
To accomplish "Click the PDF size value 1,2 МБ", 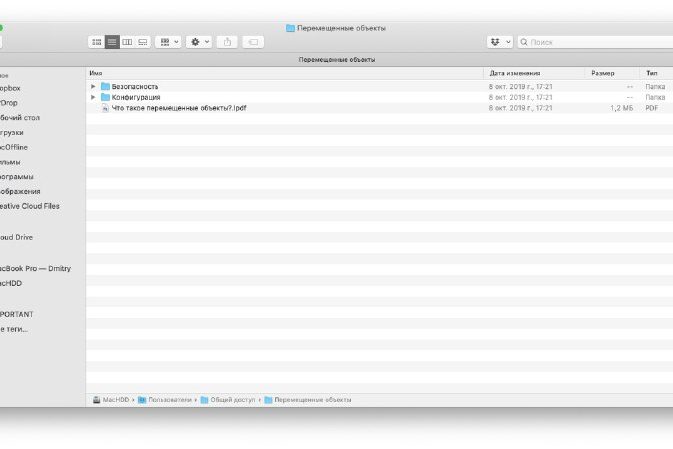I will (621, 108).
